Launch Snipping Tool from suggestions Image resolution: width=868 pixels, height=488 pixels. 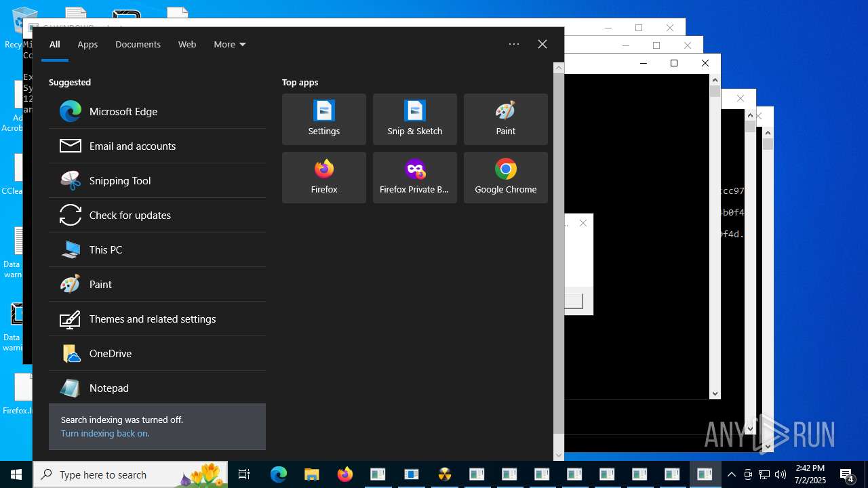(157, 180)
